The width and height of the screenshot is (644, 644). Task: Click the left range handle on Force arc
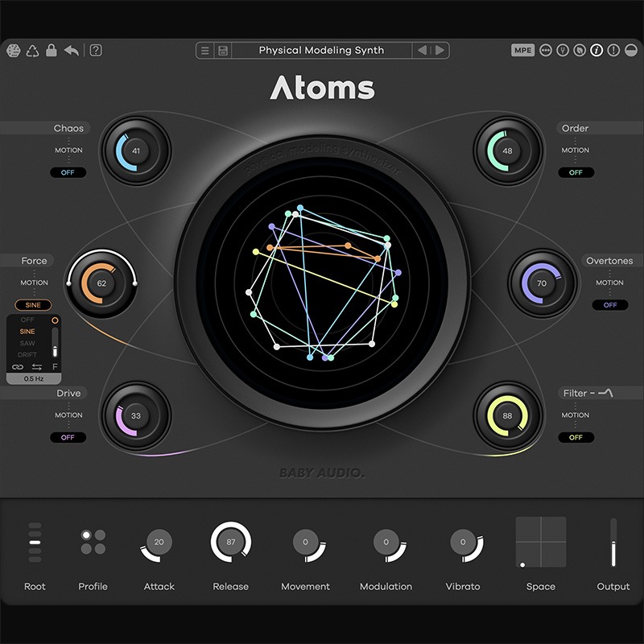click(68, 283)
